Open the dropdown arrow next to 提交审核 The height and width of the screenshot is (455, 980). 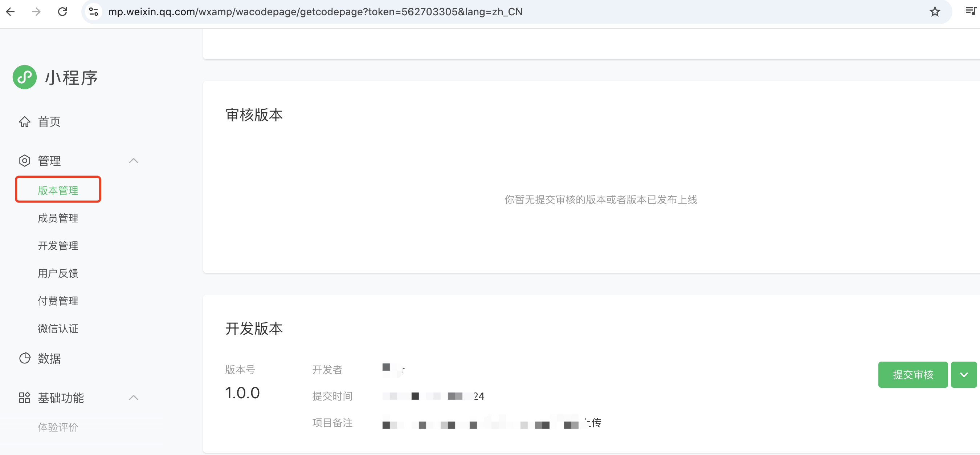[x=963, y=375]
